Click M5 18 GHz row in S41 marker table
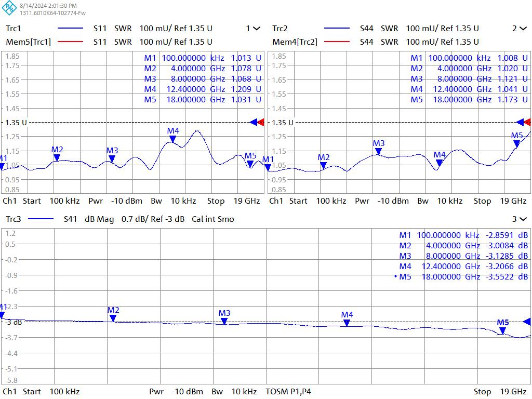The height and width of the screenshot is (399, 532). pyautogui.click(x=462, y=276)
